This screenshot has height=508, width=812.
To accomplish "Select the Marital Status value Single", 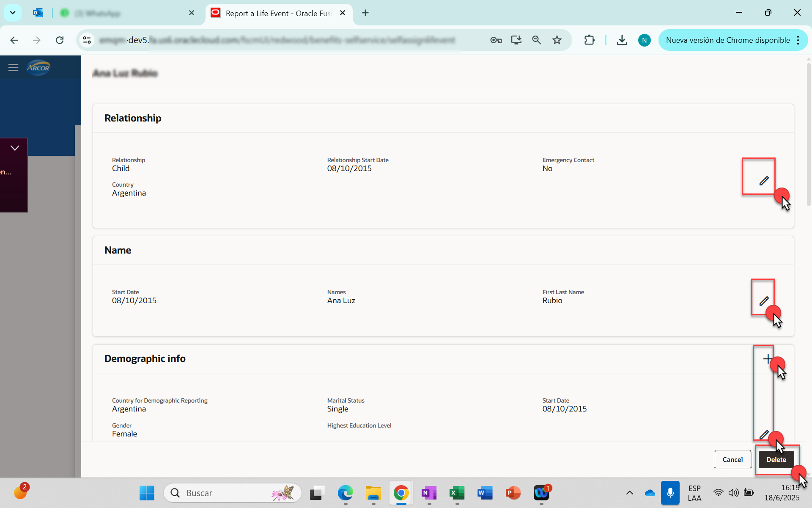I will 337,409.
